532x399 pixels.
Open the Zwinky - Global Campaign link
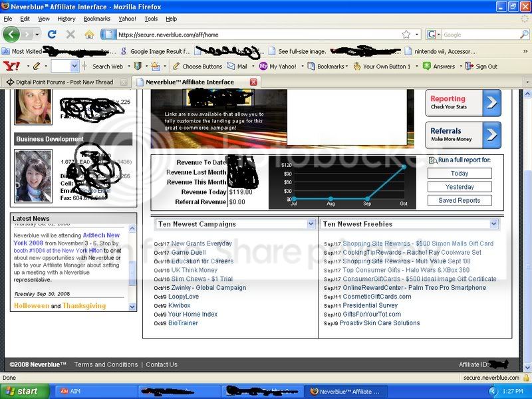click(209, 288)
